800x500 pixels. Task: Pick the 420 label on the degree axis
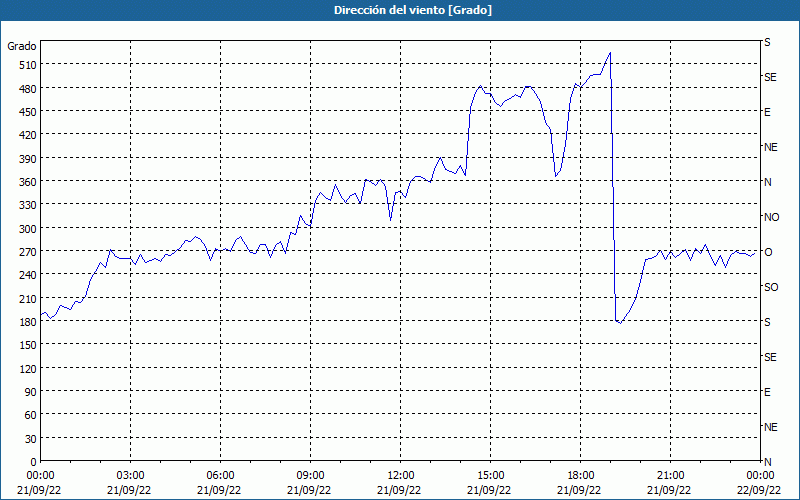(28, 135)
